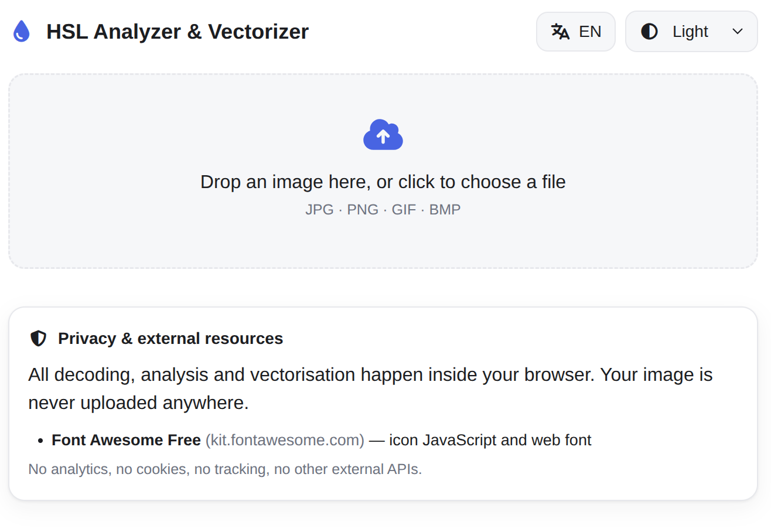Click the translate language icon
The width and height of the screenshot is (771, 532).
coord(561,32)
